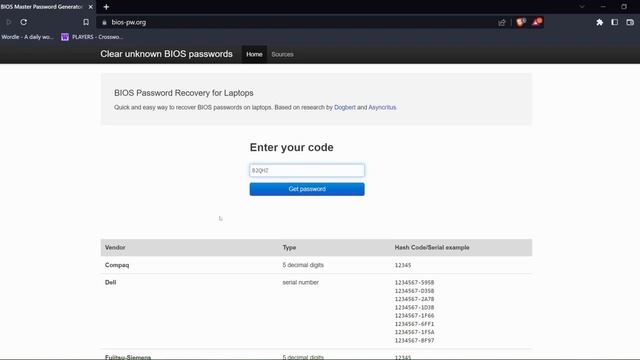Click Compaq '5 decimal digits' type cell
Viewport: 640px width, 360px height.
303,265
